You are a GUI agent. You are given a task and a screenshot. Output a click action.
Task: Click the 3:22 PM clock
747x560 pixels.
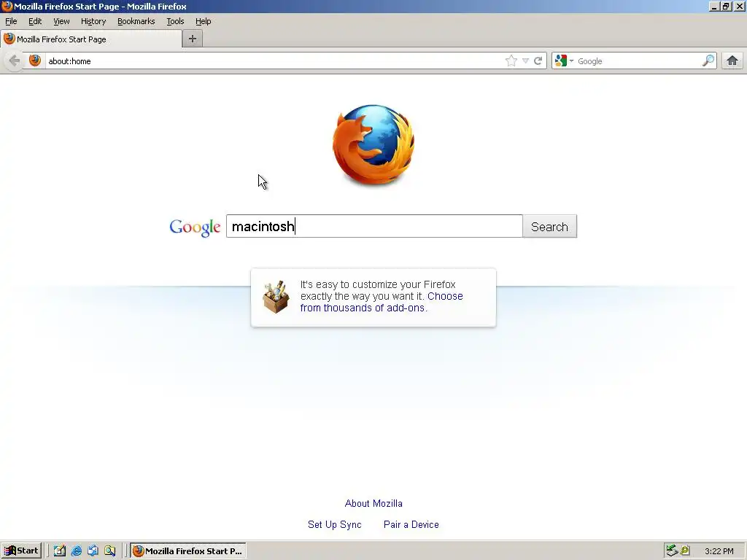pos(719,551)
